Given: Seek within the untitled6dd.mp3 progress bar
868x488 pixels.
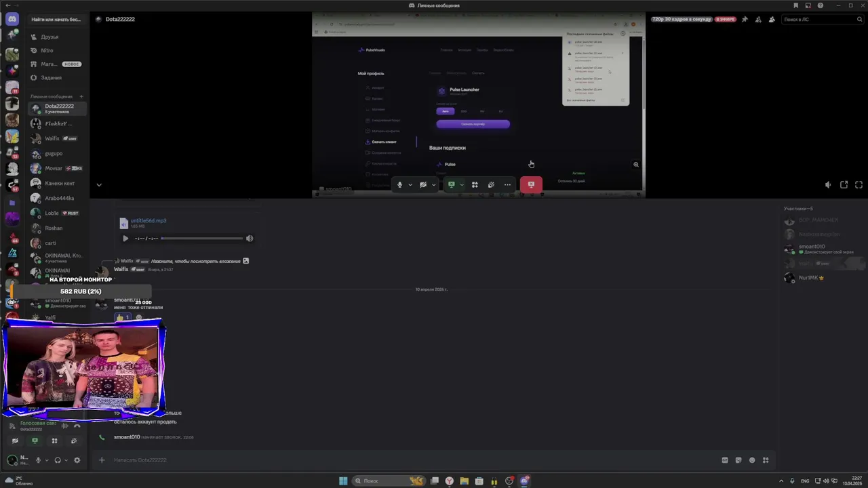Looking at the screenshot, I should click(202, 238).
